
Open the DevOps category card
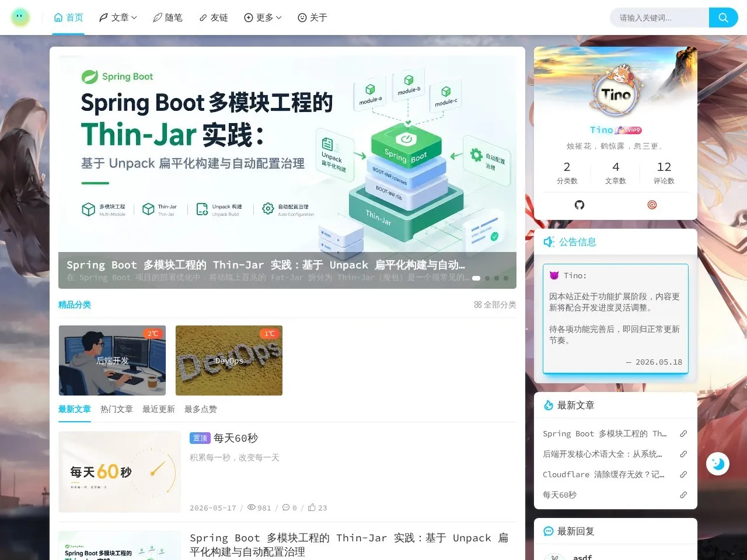(229, 360)
